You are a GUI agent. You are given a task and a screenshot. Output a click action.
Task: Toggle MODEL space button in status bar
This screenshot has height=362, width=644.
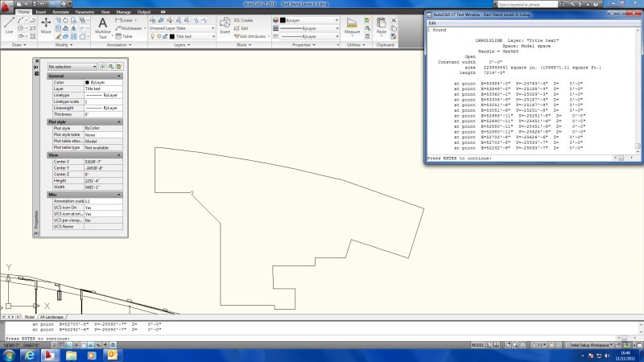tap(477, 345)
